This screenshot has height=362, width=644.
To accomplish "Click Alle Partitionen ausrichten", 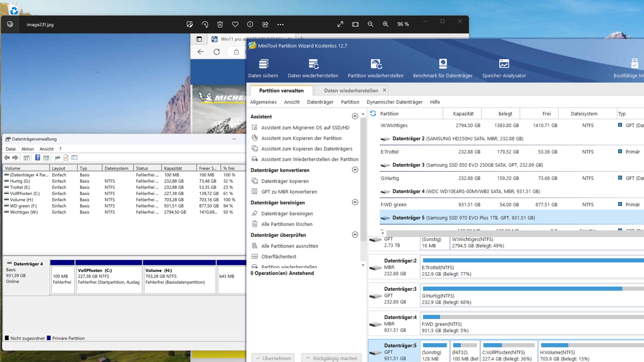I will click(x=285, y=246).
